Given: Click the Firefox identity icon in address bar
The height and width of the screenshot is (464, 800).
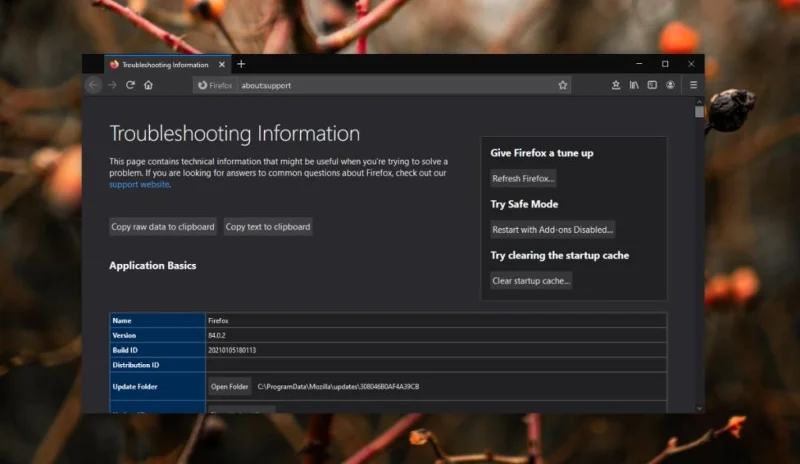Looking at the screenshot, I should (x=215, y=85).
